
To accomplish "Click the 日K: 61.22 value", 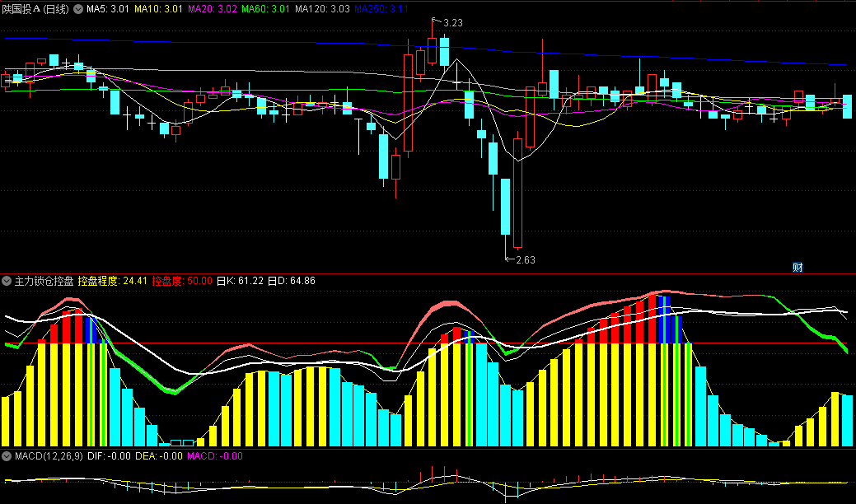I will coord(241,281).
